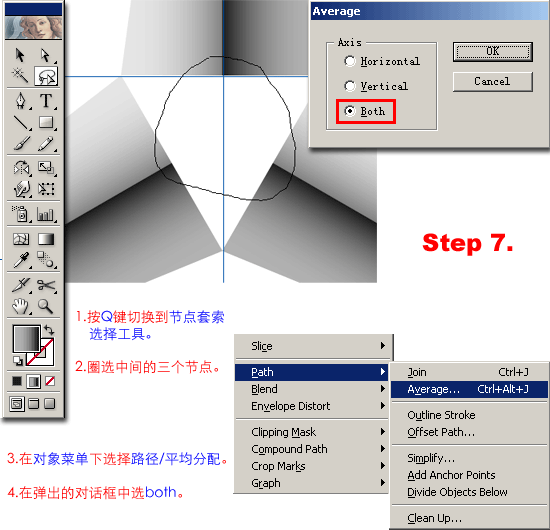Choose the Eyedropper tool
The image size is (550, 530).
(x=21, y=260)
